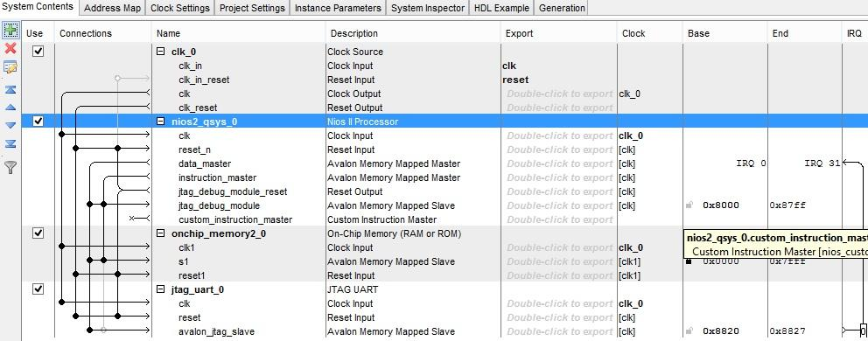
Task: Open the Generation tab
Action: (x=562, y=8)
